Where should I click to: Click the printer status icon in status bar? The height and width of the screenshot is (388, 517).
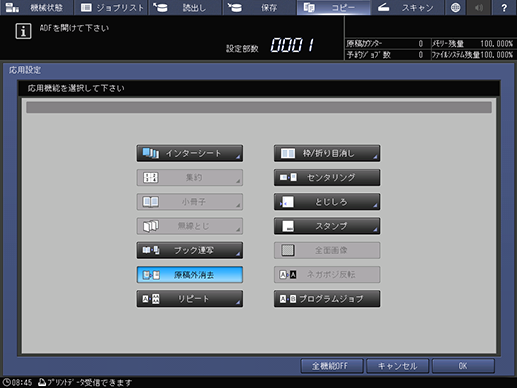(x=42, y=382)
